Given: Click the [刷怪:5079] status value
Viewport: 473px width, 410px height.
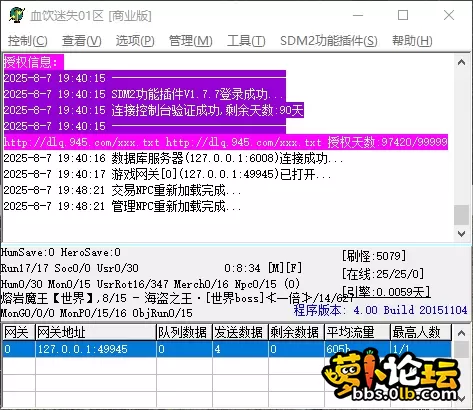Looking at the screenshot, I should click(x=374, y=256).
